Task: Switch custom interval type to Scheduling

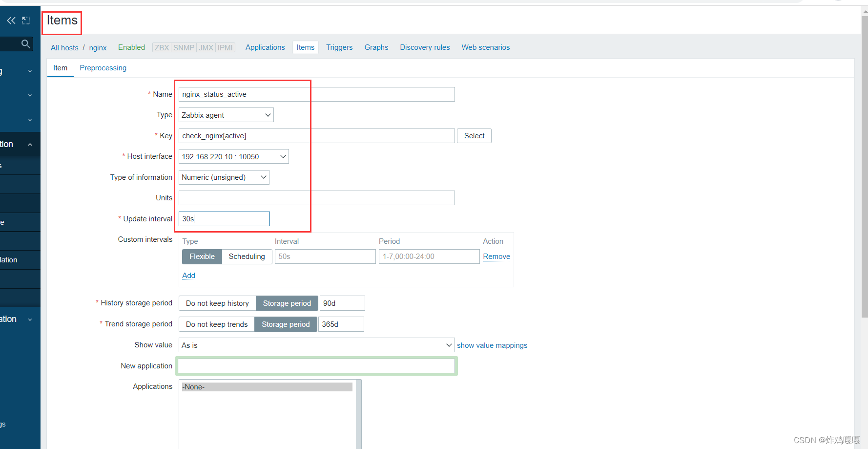Action: click(x=247, y=257)
